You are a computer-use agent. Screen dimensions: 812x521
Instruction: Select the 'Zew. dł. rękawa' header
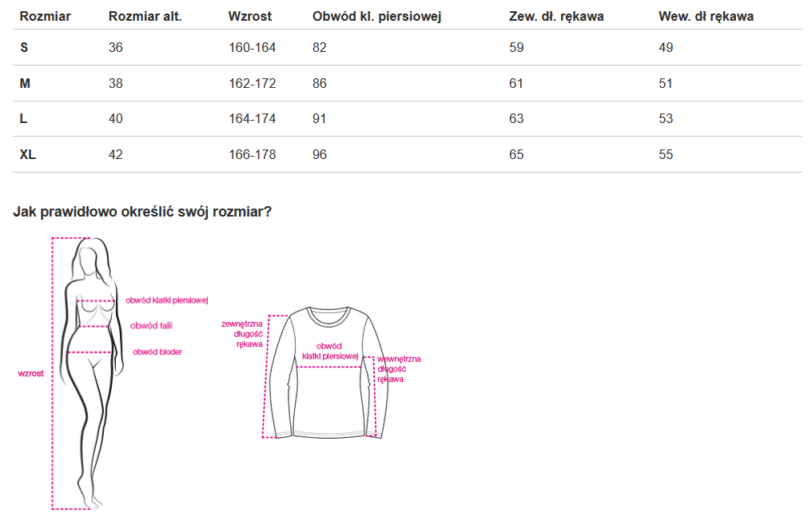tap(556, 16)
